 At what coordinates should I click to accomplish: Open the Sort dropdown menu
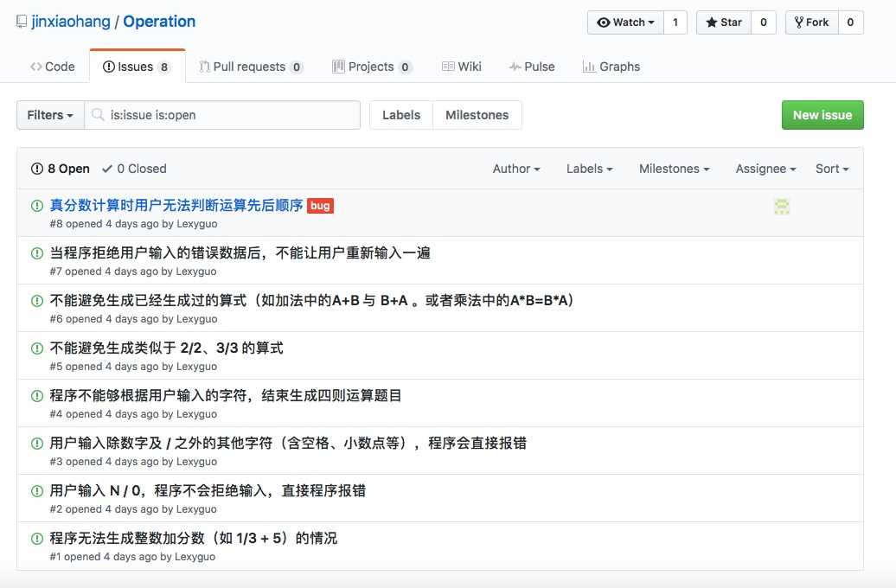[x=832, y=169]
